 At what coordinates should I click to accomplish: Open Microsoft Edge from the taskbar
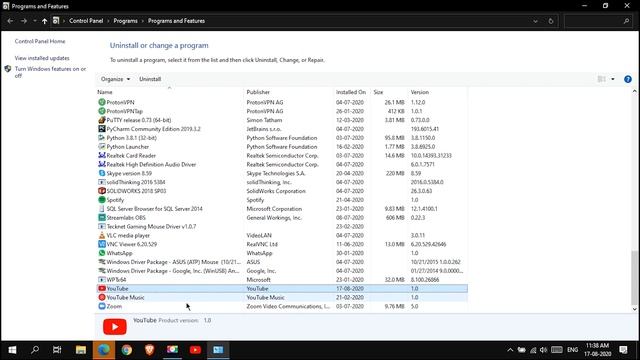tap(104, 350)
